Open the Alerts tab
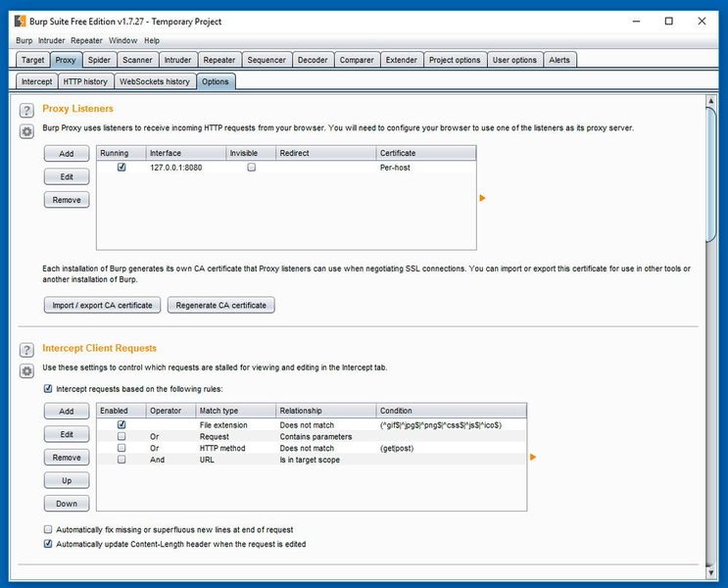 click(559, 60)
